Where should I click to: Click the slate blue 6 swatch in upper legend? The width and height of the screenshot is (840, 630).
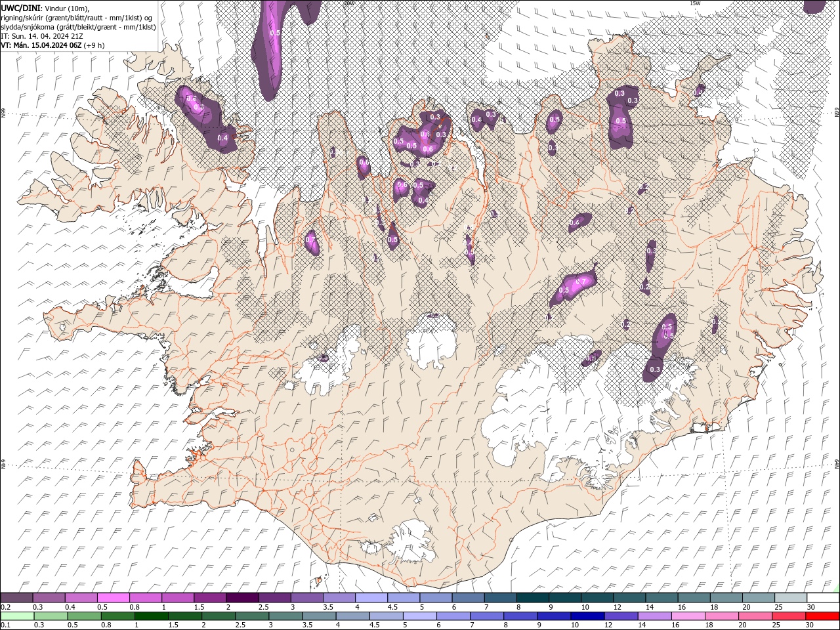pyautogui.click(x=468, y=598)
